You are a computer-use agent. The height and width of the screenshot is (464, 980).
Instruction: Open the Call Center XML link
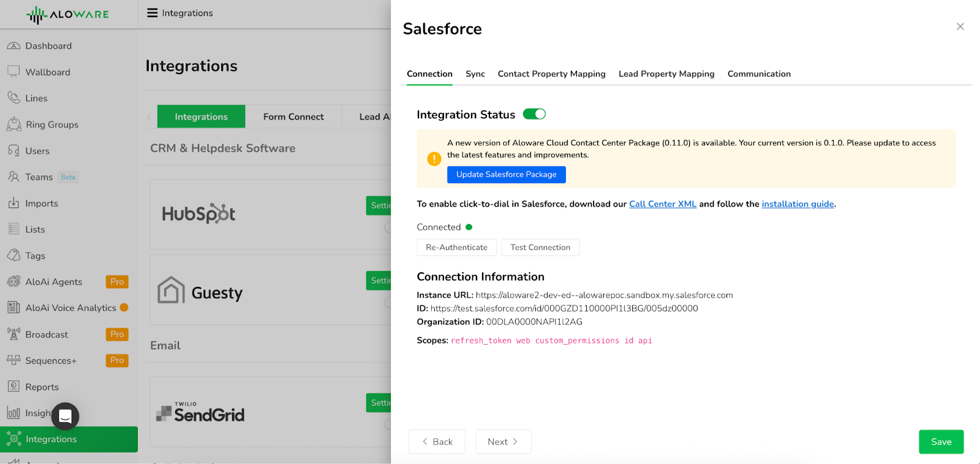[663, 204]
